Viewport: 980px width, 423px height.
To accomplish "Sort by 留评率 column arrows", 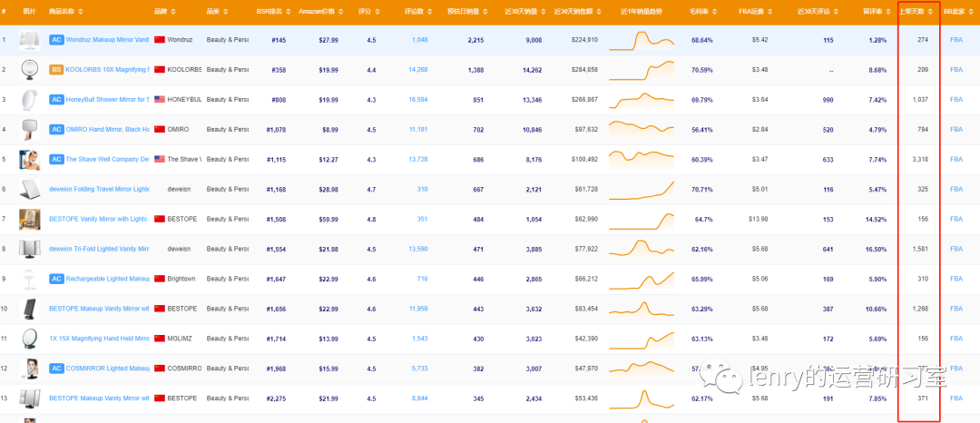I will [887, 12].
